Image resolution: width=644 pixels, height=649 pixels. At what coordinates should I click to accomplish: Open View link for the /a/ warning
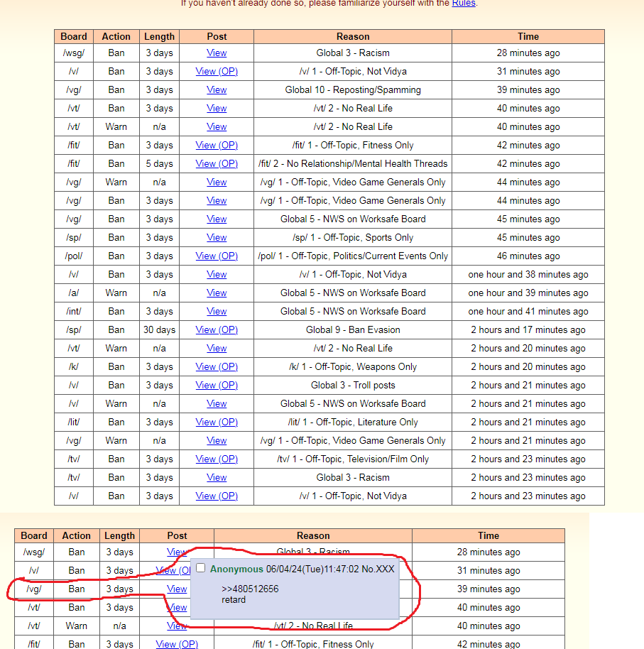[x=217, y=293]
